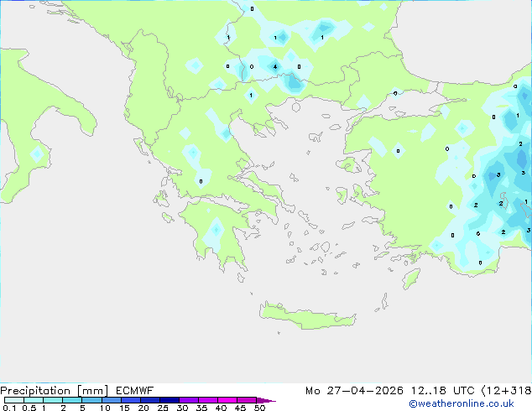Image resolution: width=532 pixels, height=411 pixels.
Task: Click the "12..18" time range text
Action: click(428, 391)
